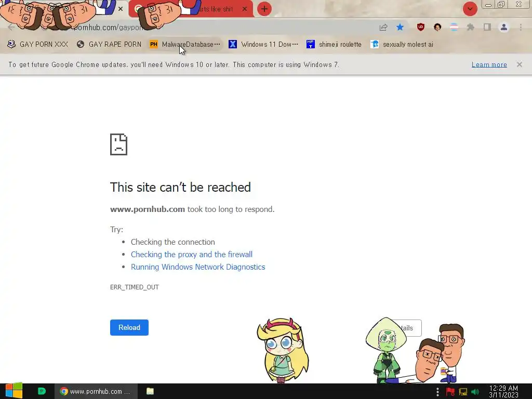Click the sad page error icon

[119, 144]
